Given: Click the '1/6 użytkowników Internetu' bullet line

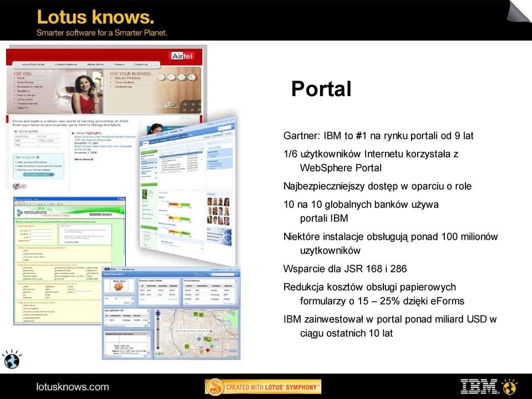Looking at the screenshot, I should pyautogui.click(x=371, y=154).
